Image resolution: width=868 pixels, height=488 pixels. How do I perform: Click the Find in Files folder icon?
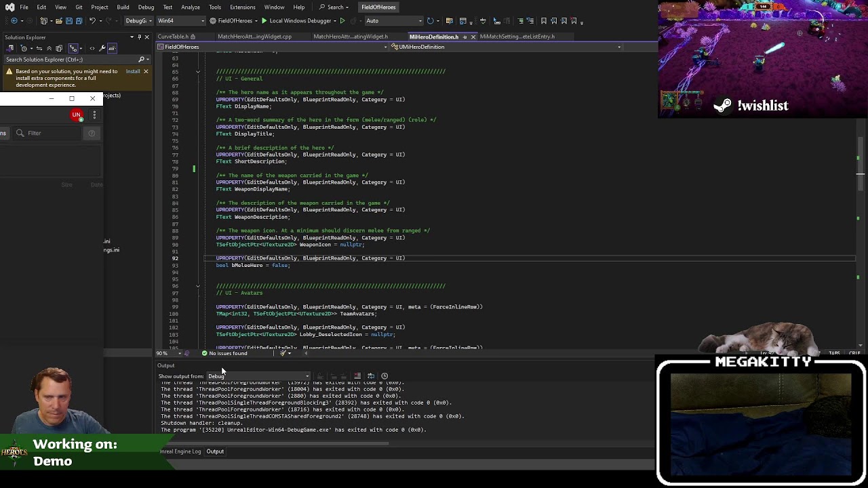[450, 21]
